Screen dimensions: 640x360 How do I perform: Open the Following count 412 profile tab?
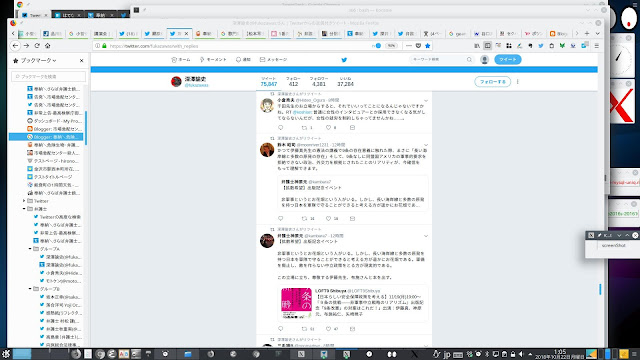[293, 82]
